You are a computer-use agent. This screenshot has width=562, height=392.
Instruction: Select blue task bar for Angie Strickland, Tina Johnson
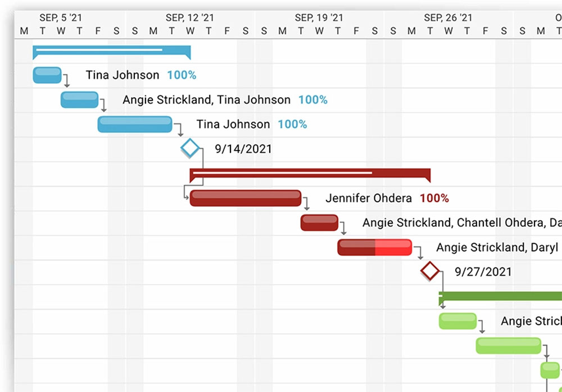pos(80,99)
